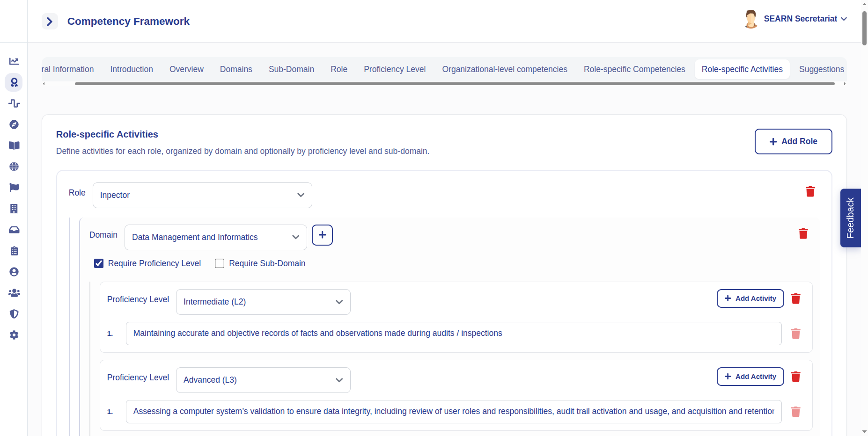Open the flag sidebar icon
Viewport: 868px width, 436px height.
14,188
